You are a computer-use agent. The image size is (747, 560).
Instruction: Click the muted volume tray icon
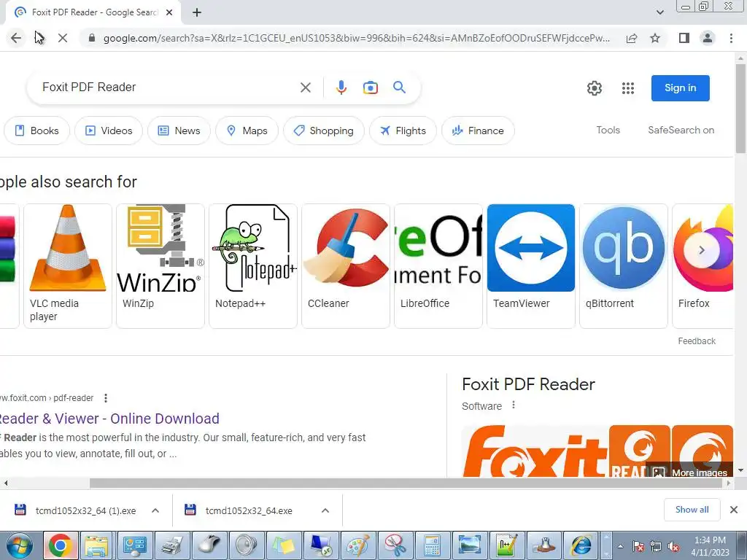tap(673, 546)
